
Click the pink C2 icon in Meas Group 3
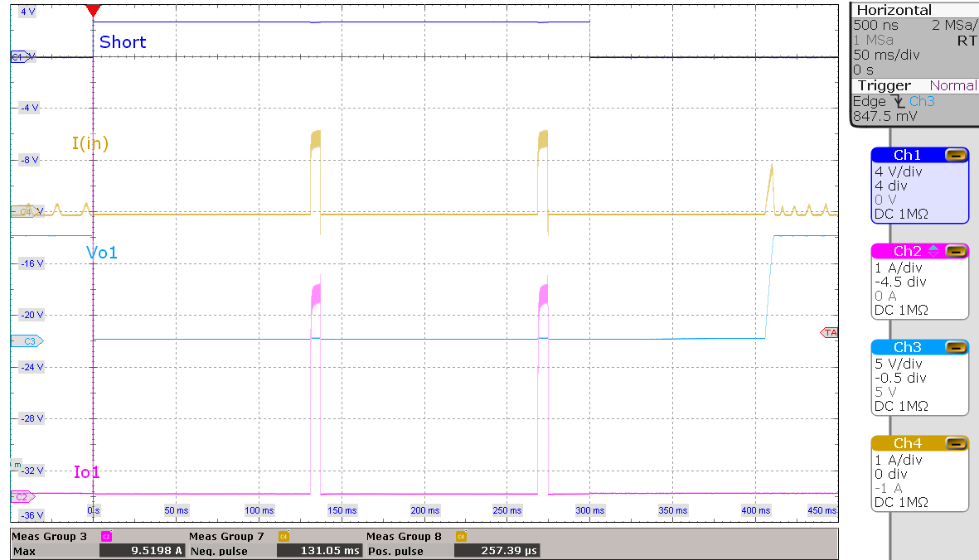[x=105, y=537]
